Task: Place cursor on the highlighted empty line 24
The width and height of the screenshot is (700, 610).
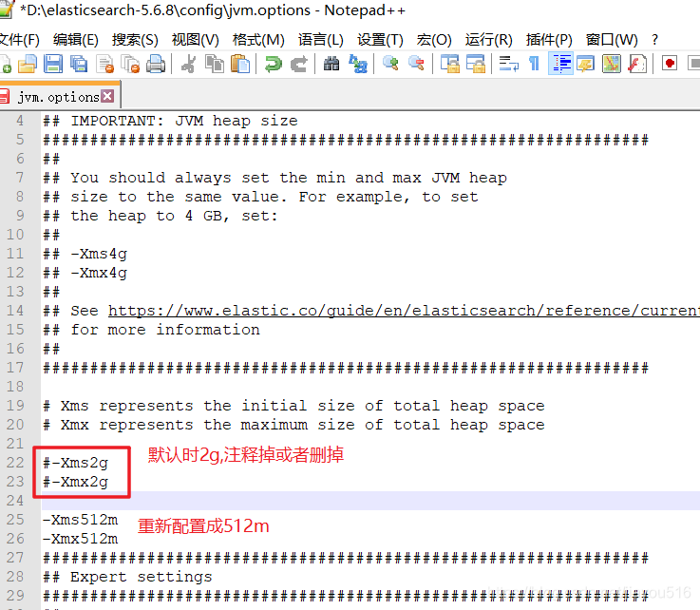Action: pos(370,501)
